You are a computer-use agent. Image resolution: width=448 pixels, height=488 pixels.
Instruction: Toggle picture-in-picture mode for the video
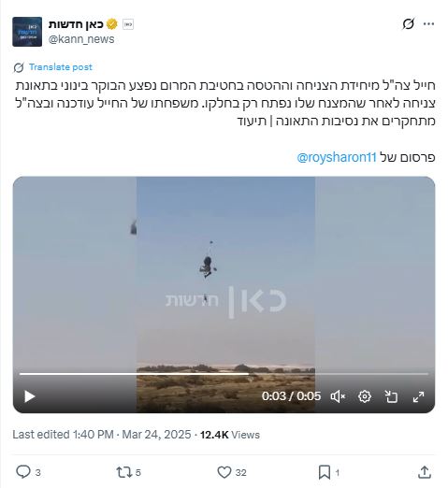click(x=391, y=396)
